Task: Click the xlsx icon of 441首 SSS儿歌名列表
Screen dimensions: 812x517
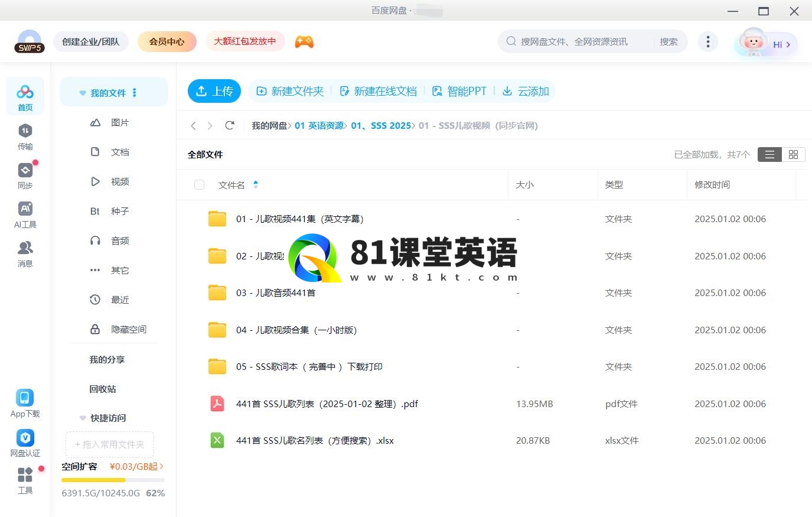Action: [x=217, y=440]
